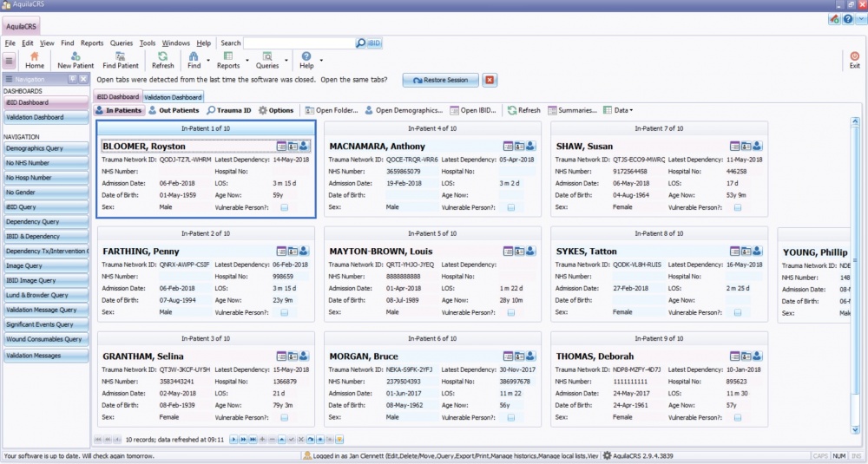Image resolution: width=868 pixels, height=464 pixels.
Task: Click into the Search input field
Action: tap(299, 43)
